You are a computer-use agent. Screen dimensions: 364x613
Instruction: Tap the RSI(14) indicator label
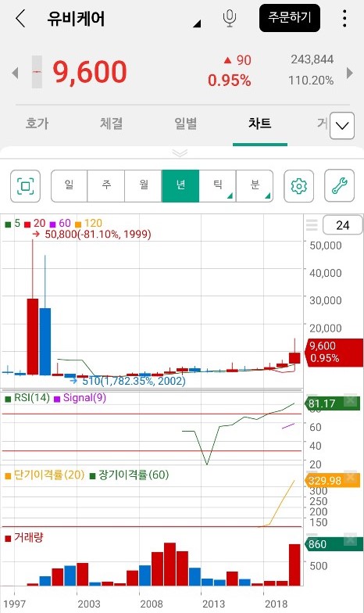(27, 398)
